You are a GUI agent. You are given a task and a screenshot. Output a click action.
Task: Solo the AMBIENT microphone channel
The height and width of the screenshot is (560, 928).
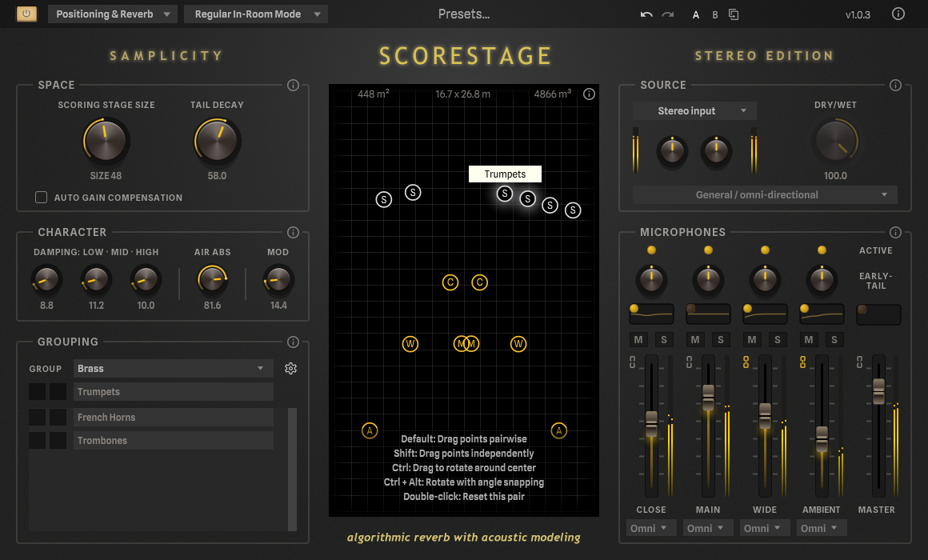[834, 339]
